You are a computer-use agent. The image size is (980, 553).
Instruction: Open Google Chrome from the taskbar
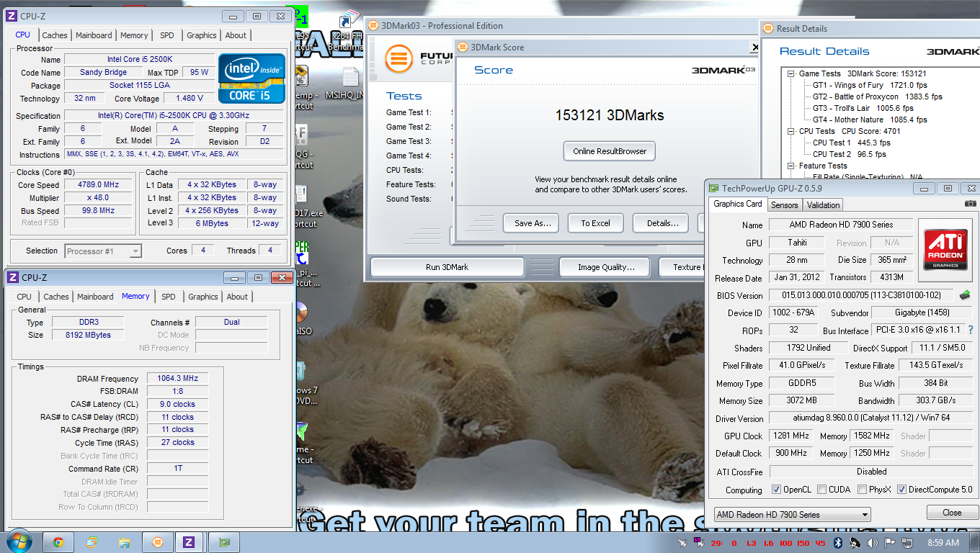[58, 542]
